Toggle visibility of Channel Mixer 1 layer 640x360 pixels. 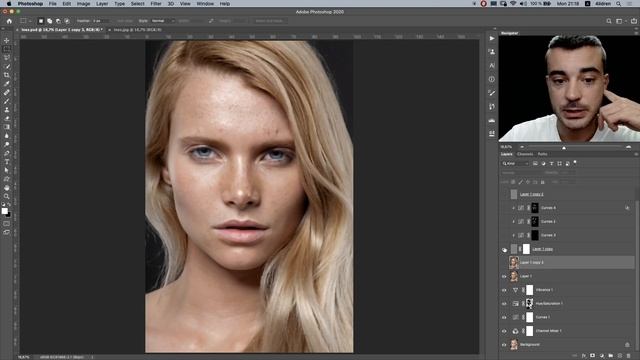click(504, 331)
